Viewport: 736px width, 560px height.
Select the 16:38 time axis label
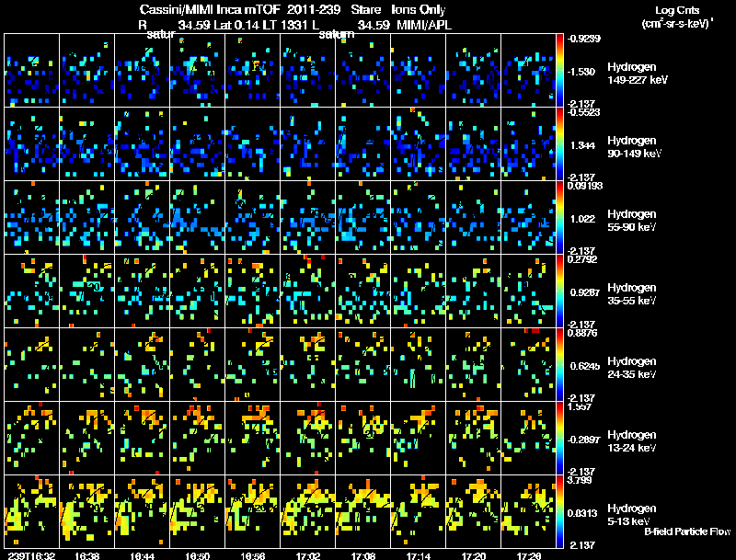86,555
